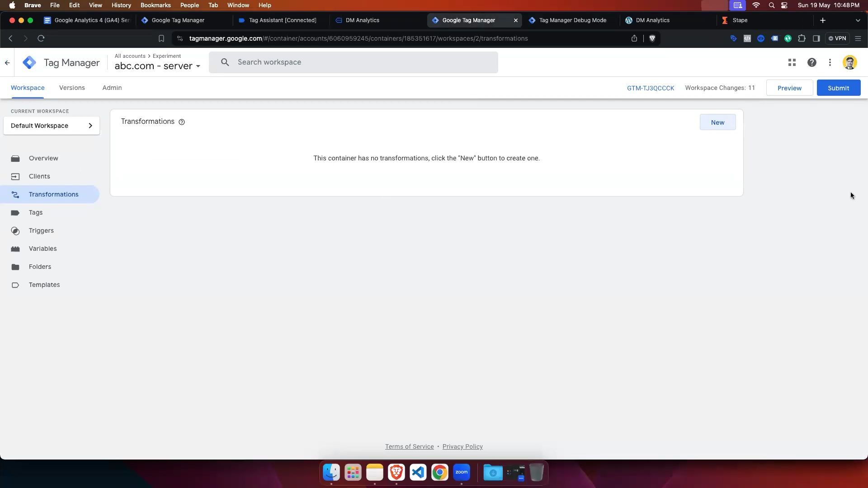Open Templates section in sidebar
Screen dimensions: 868x488
tap(44, 285)
